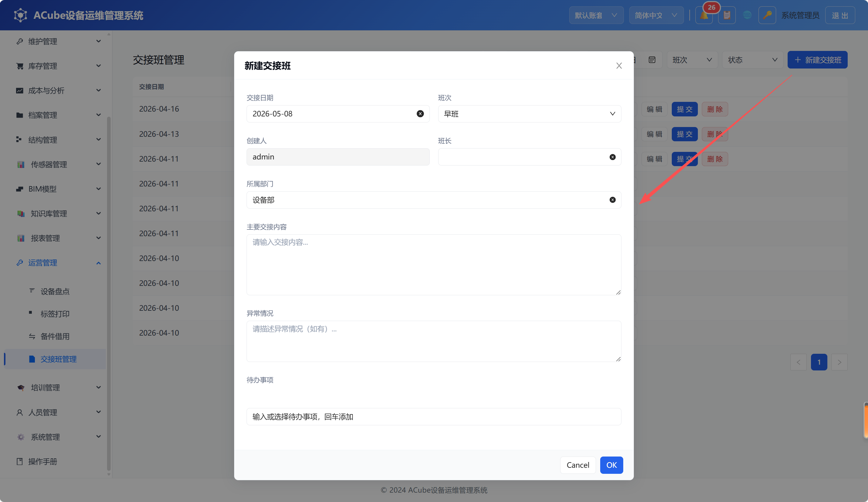Expand the 成本与分析 menu
This screenshot has width=868, height=502.
(55, 91)
